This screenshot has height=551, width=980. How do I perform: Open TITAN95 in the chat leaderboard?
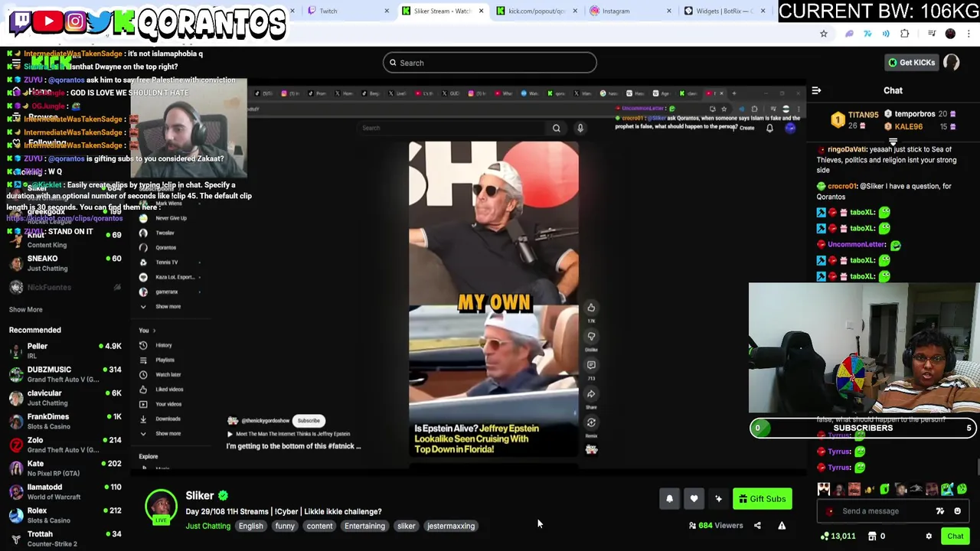coord(863,116)
